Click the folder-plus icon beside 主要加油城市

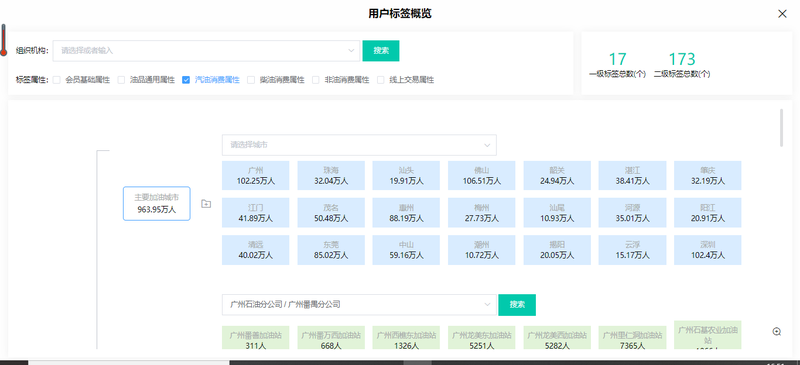tap(206, 204)
